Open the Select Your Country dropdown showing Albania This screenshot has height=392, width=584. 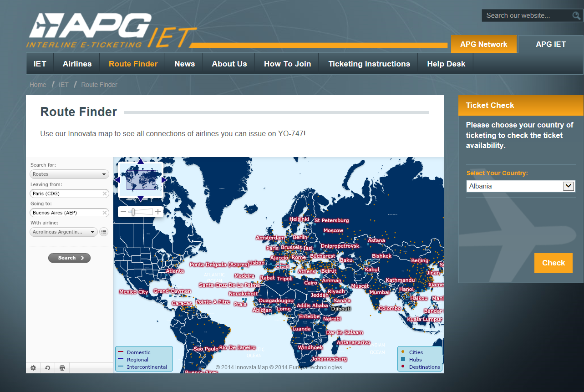point(521,186)
